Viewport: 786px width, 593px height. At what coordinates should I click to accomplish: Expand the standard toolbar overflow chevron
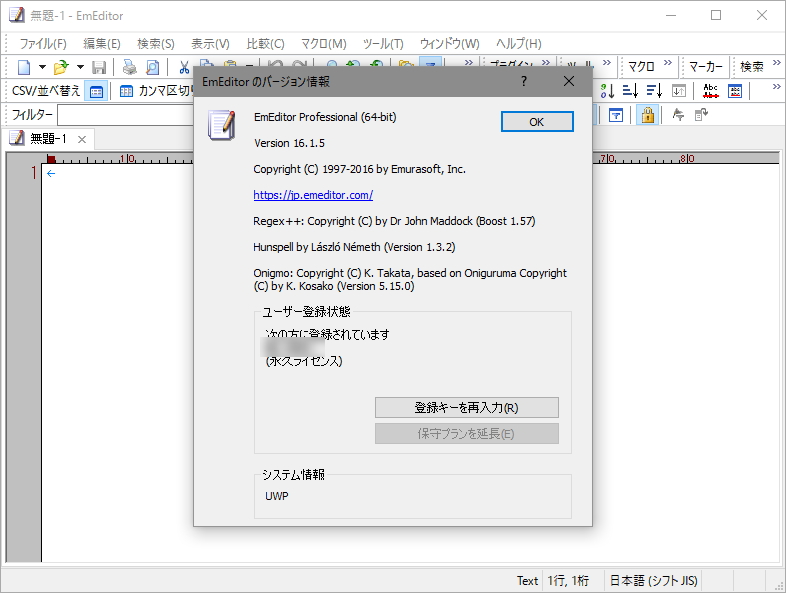[469, 63]
